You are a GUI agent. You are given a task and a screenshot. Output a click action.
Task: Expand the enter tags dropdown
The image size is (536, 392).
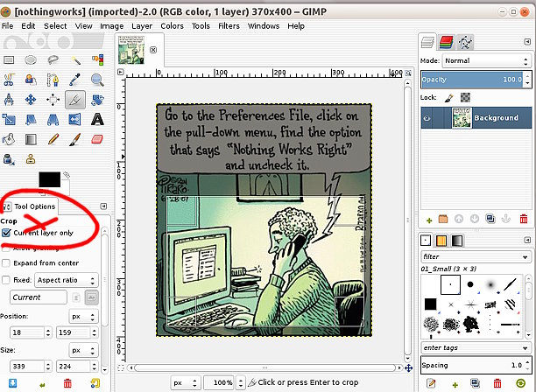pos(476,348)
